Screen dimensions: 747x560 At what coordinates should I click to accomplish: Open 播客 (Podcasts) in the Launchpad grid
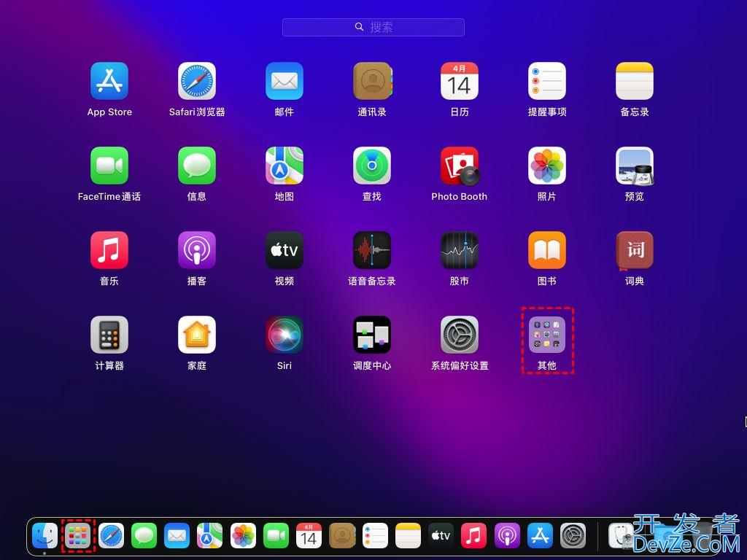tap(197, 251)
